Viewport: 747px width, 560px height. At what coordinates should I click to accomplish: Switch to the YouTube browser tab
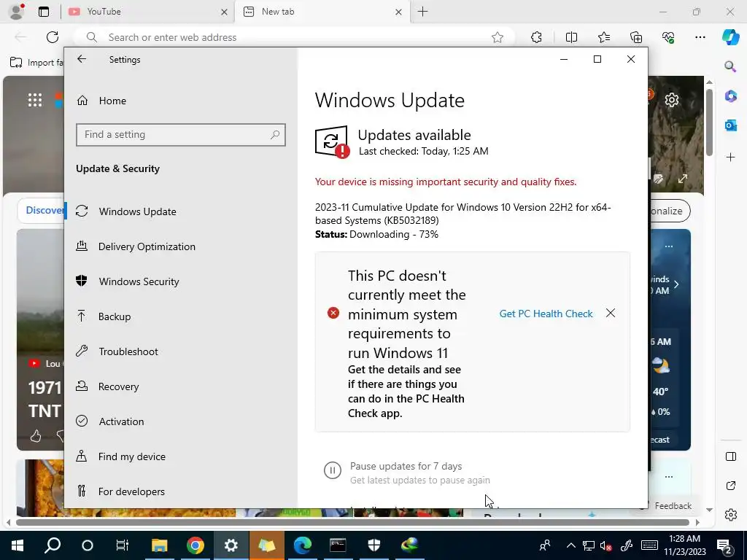click(x=147, y=12)
